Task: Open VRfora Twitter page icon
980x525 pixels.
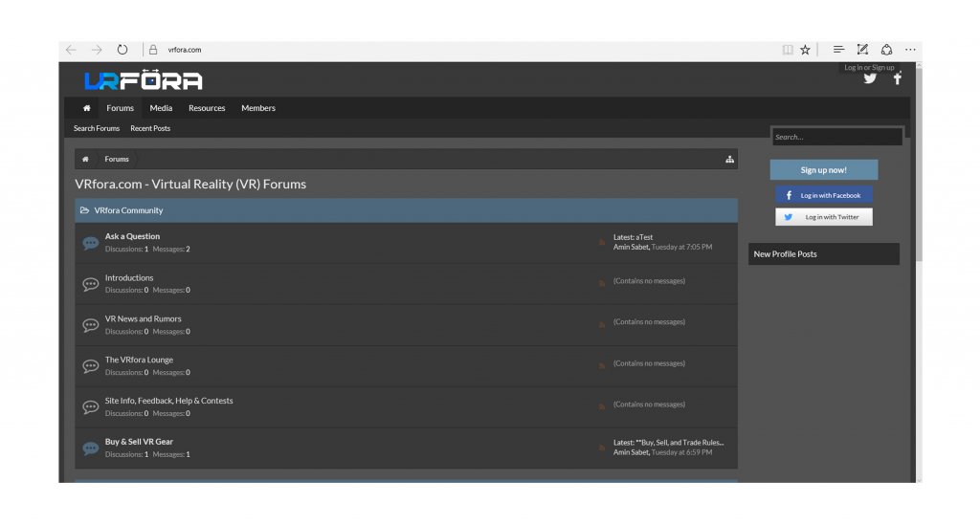Action: pos(870,78)
